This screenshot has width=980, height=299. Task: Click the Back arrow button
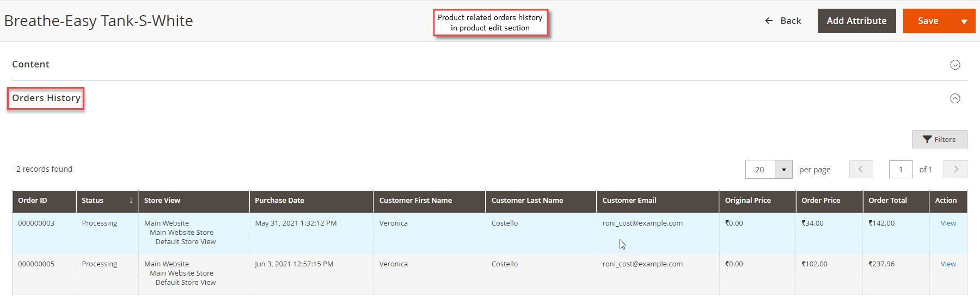point(782,21)
